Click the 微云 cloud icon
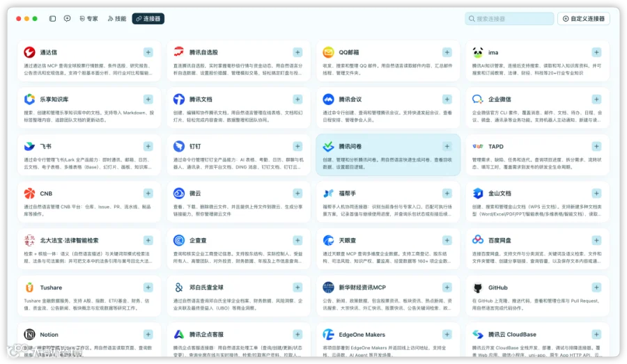The height and width of the screenshot is (364, 627). tap(179, 193)
